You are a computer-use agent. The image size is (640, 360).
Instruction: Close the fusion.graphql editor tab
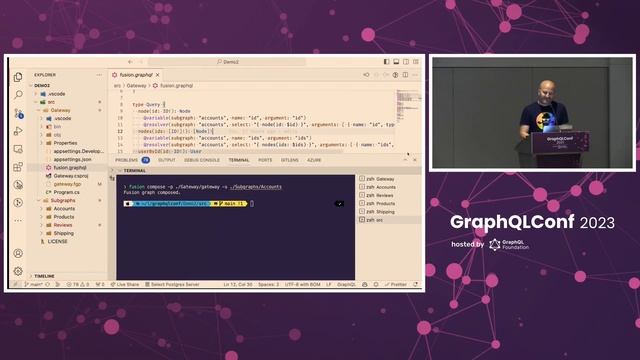(158, 75)
